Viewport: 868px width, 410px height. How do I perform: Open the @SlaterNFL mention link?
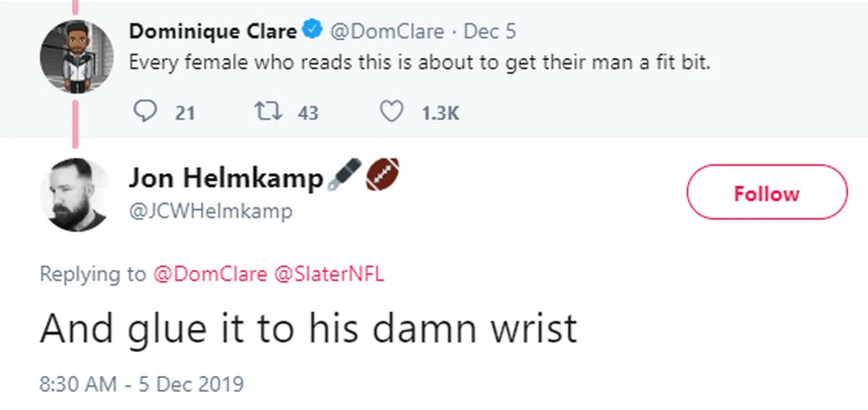coord(329,274)
